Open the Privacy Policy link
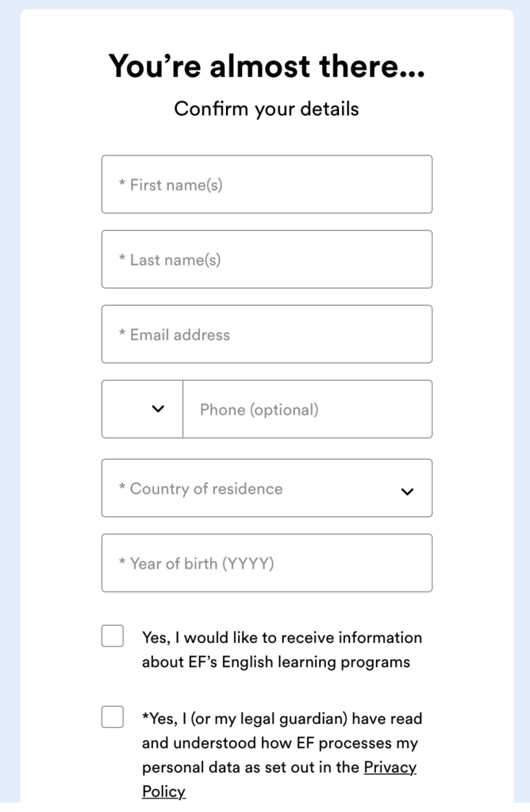 point(390,768)
